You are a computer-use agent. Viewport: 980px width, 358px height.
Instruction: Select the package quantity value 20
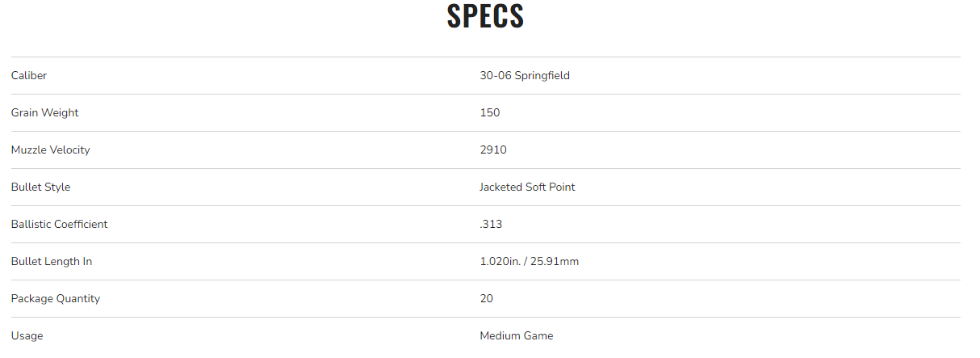click(x=487, y=298)
